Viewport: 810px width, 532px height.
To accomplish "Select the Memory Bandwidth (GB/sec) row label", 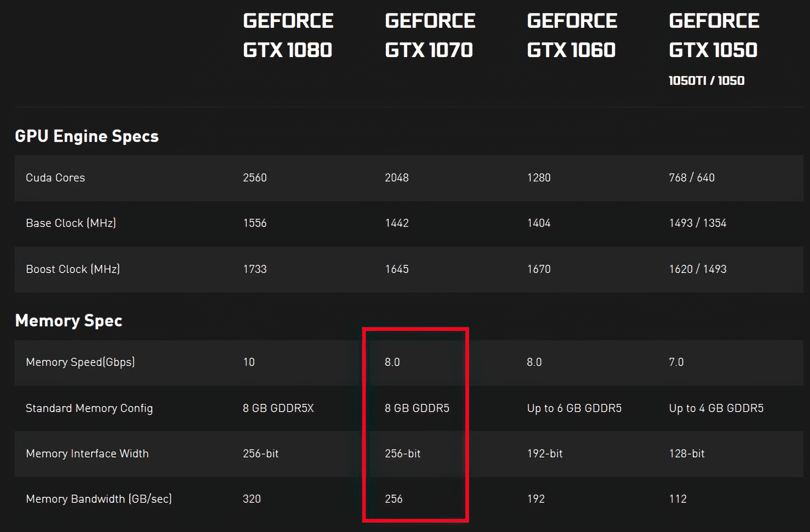I will (99, 499).
